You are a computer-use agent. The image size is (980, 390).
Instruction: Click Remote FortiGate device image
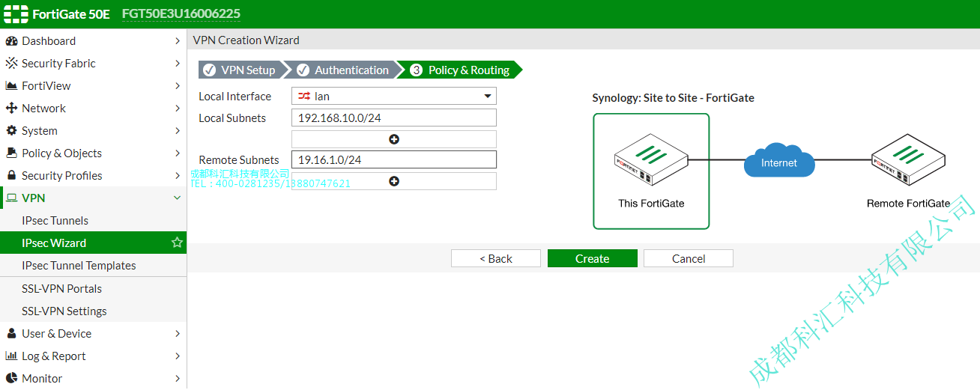click(908, 159)
